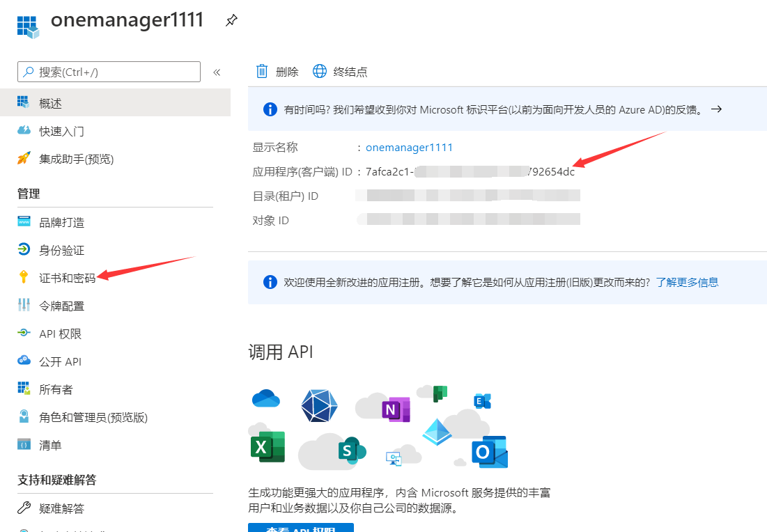This screenshot has height=532, width=767.
Task: Collapse the sidebar with double chevron
Action: pyautogui.click(x=217, y=72)
